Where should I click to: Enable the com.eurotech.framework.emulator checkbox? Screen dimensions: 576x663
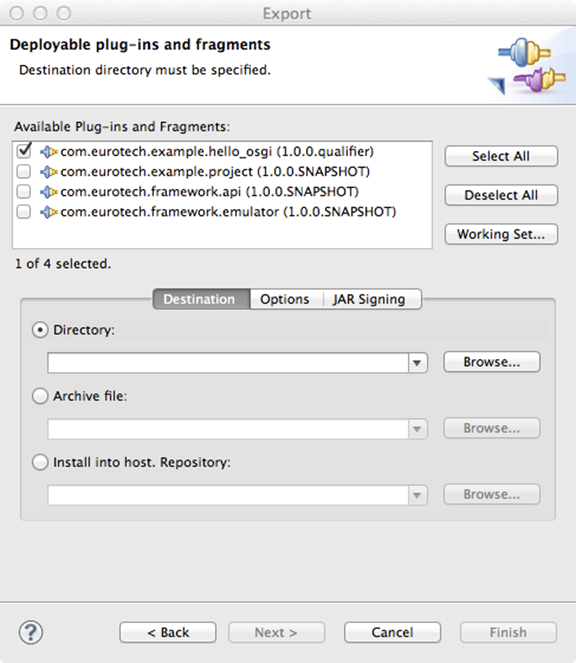point(24,212)
